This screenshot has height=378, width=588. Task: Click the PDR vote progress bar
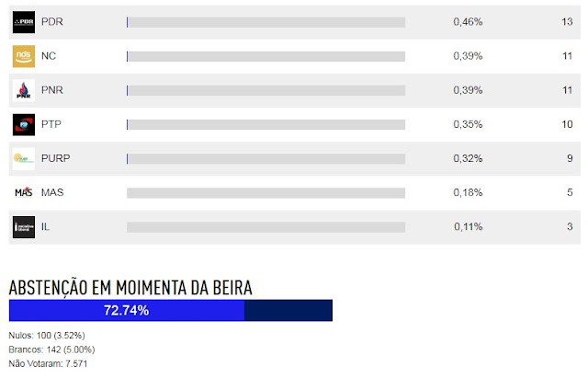coord(266,21)
